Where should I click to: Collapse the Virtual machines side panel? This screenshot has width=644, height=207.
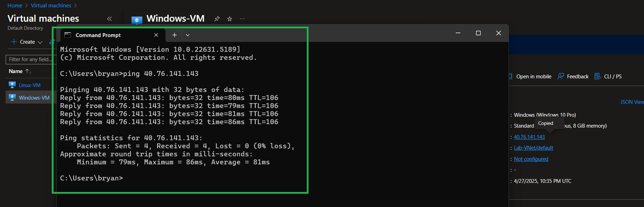pos(109,19)
